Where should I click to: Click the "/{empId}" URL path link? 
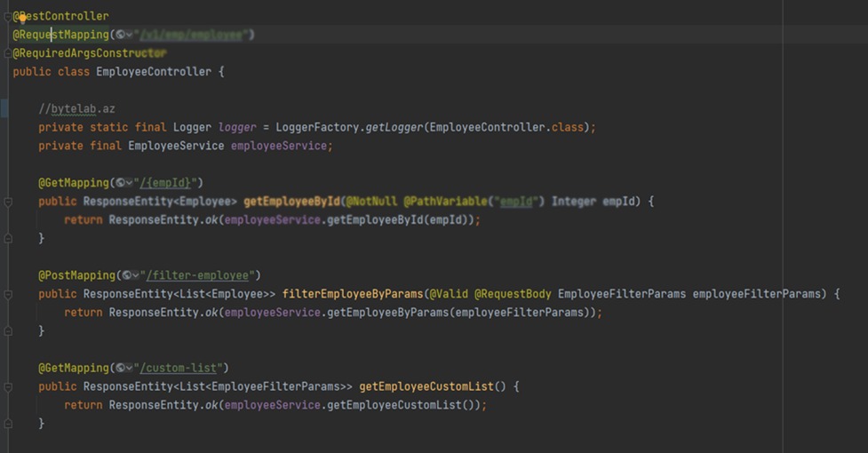[168, 183]
